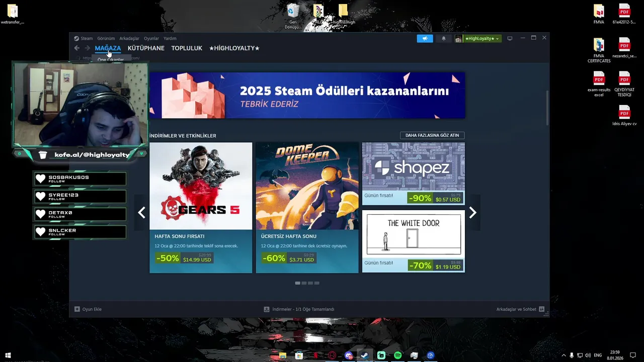Click the Steam store page scrollbar
The height and width of the screenshot is (362, 644).
coord(547,108)
